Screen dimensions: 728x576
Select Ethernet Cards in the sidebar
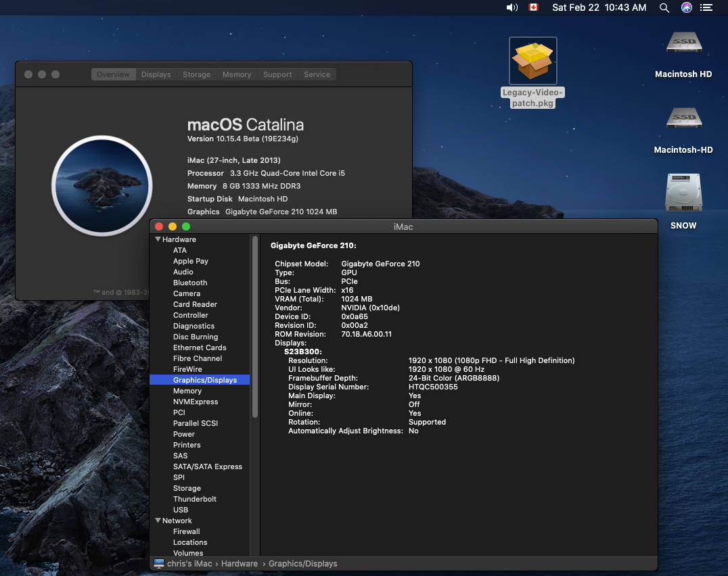[200, 347]
